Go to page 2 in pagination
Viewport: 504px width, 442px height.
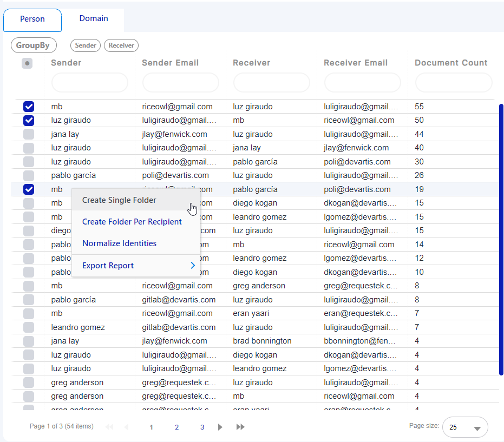(176, 427)
